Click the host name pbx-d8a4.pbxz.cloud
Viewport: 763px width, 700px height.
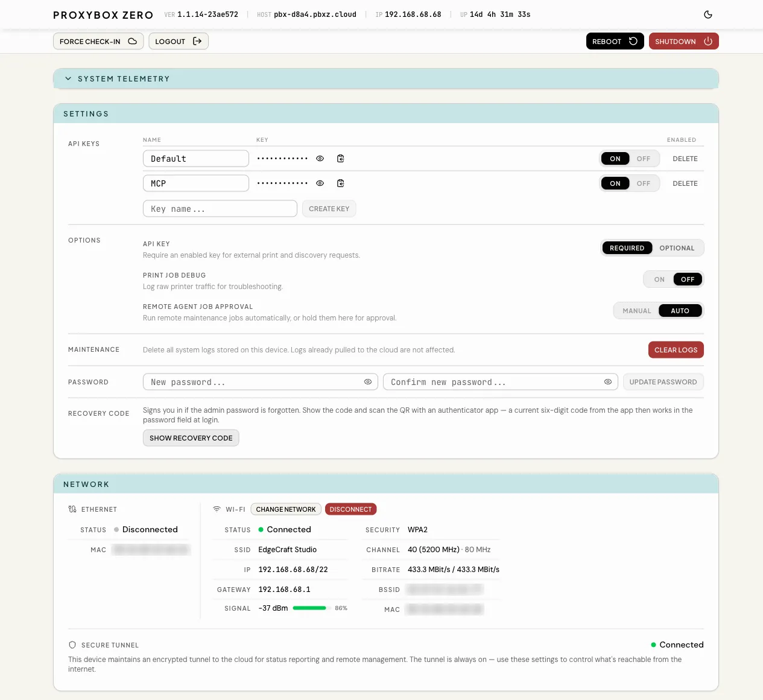tap(315, 14)
